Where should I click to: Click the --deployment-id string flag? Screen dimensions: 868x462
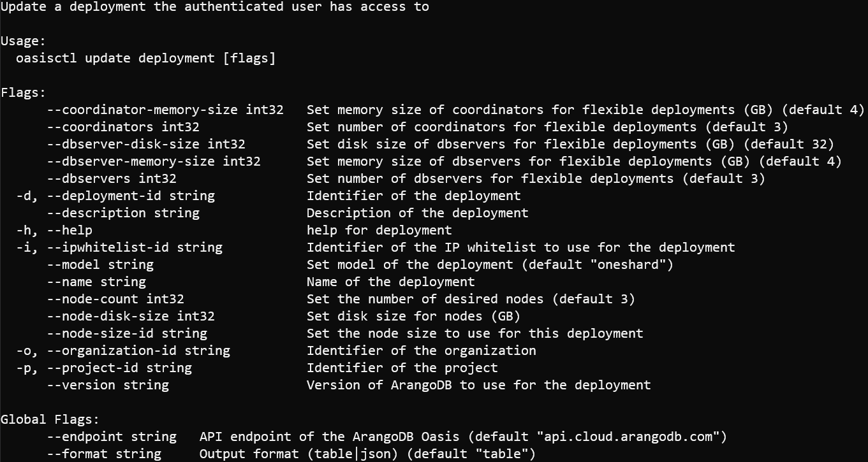tap(130, 196)
